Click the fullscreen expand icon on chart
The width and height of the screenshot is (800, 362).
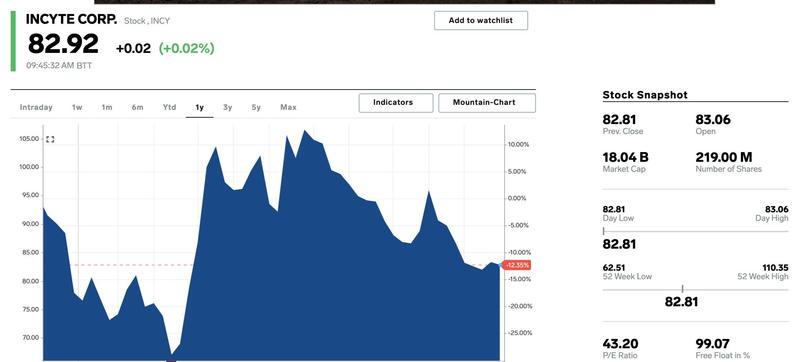coord(50,139)
